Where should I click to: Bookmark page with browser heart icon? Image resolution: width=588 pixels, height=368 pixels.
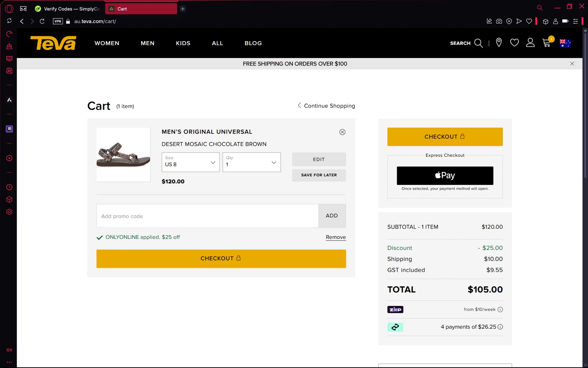tap(529, 21)
